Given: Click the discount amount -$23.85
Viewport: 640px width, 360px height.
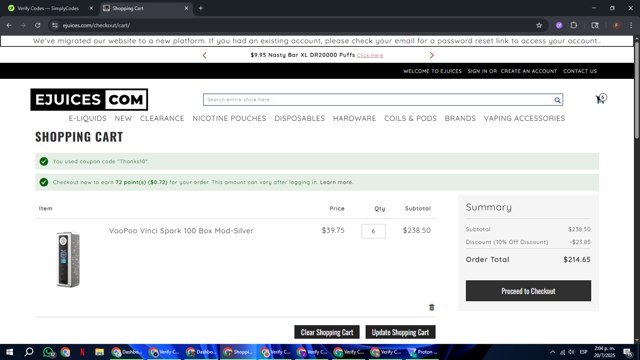Looking at the screenshot, I should (580, 242).
